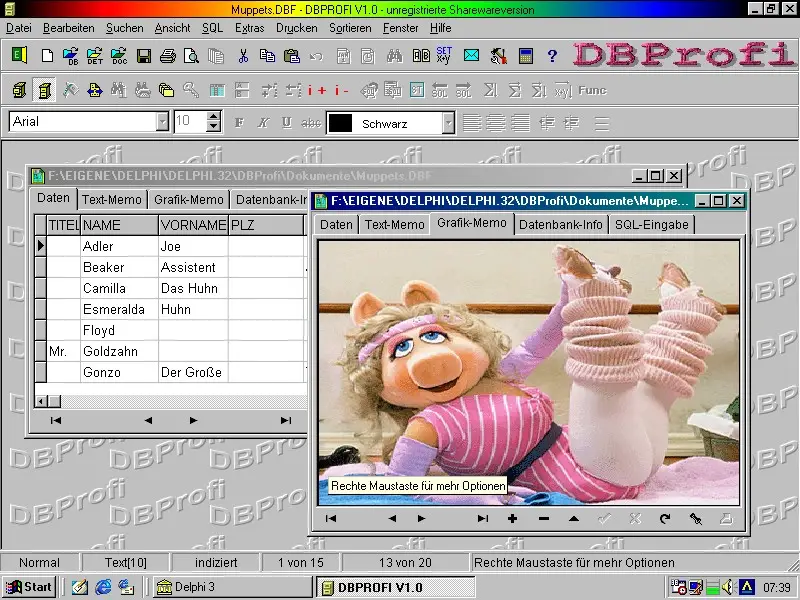Image resolution: width=800 pixels, height=600 pixels.
Task: Expand the Arial font dropdown
Action: (x=162, y=121)
